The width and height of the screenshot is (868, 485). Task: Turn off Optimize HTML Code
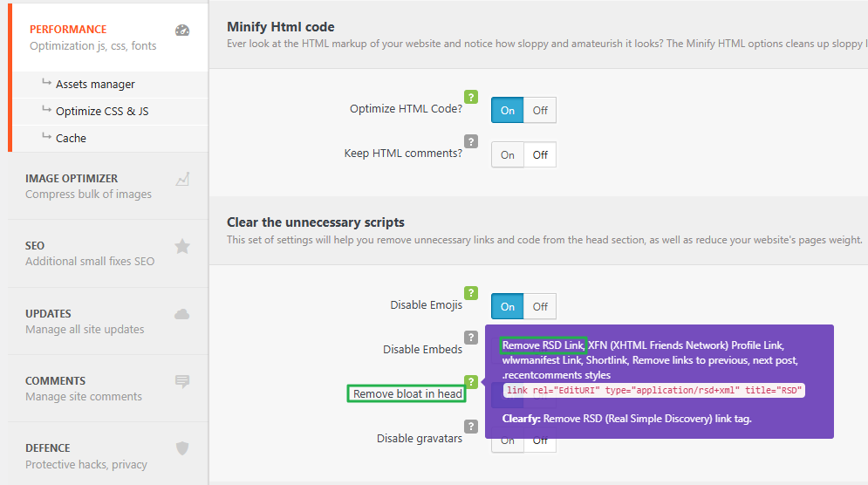pyautogui.click(x=540, y=111)
